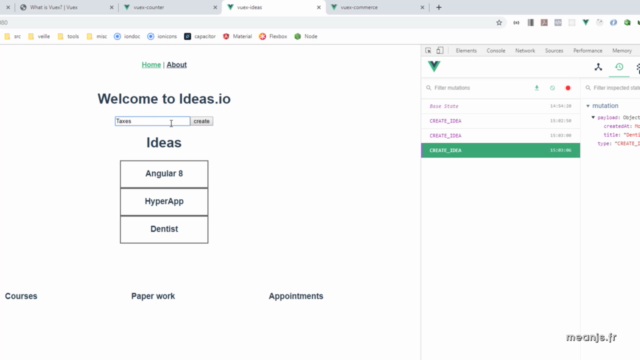Close the vuex-counter tab
Image resolution: width=640 pixels, height=360 pixels.
(x=215, y=7)
